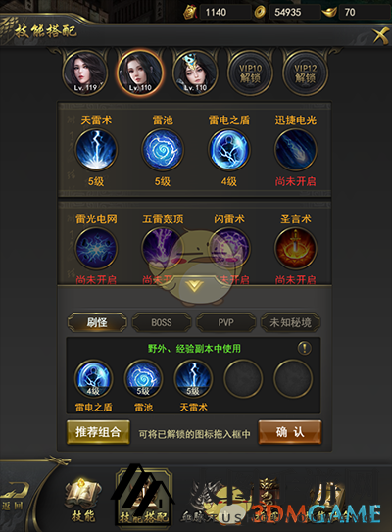Click the fourth empty skill slot
Screen dimensions: 392x532
243,378
